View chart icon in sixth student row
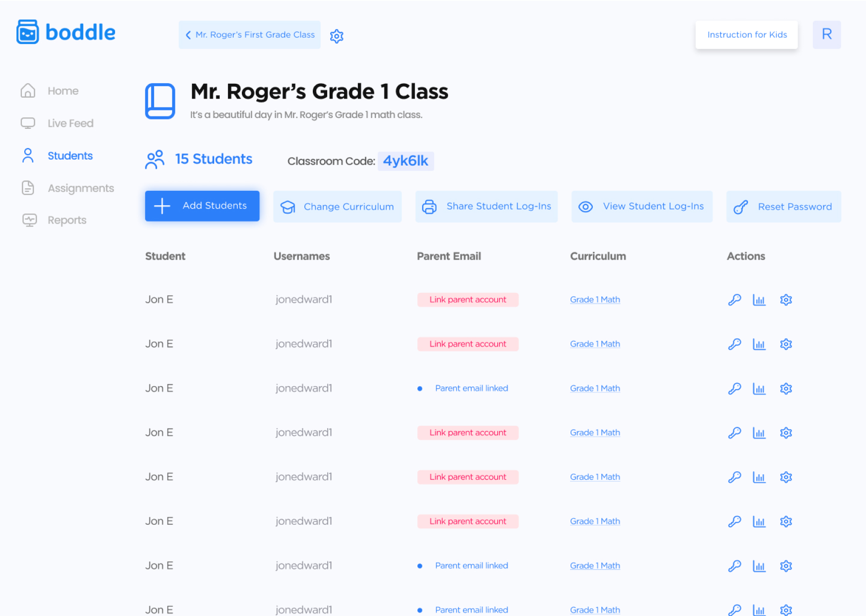The image size is (866, 616). click(759, 521)
